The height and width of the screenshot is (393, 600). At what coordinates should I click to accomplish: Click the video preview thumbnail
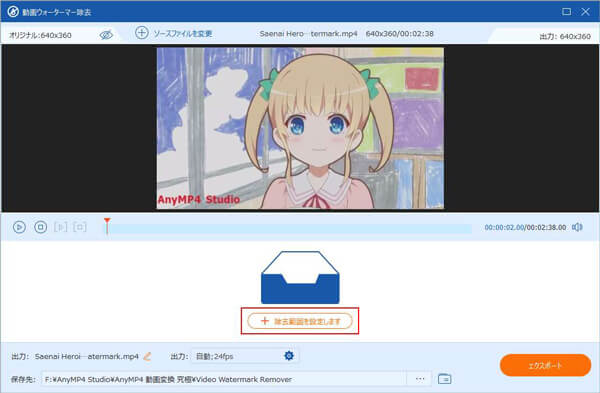pos(300,128)
